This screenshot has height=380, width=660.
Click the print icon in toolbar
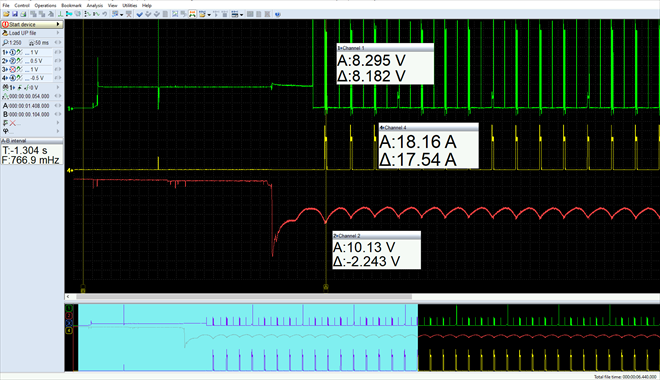[x=23, y=14]
